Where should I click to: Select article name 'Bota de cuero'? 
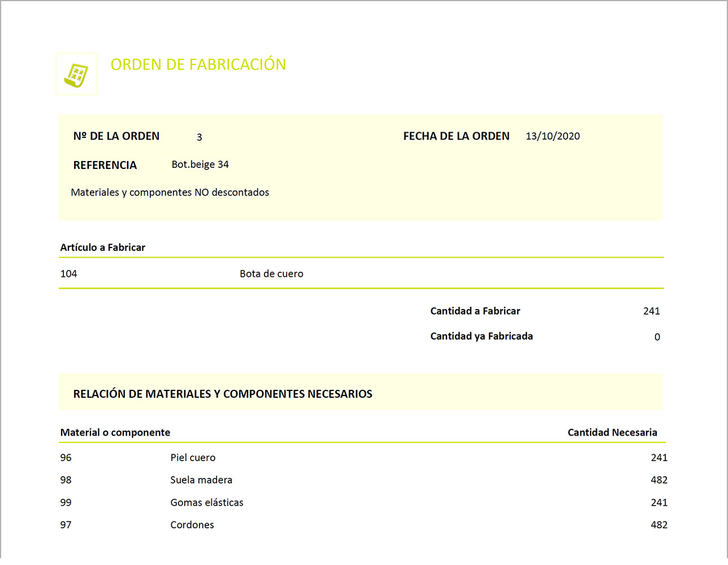click(271, 274)
